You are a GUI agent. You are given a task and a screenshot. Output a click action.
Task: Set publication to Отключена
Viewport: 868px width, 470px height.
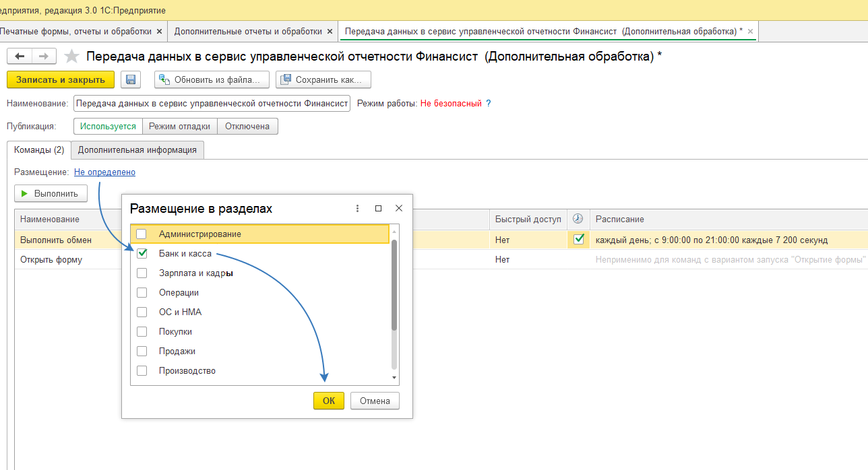coord(247,126)
